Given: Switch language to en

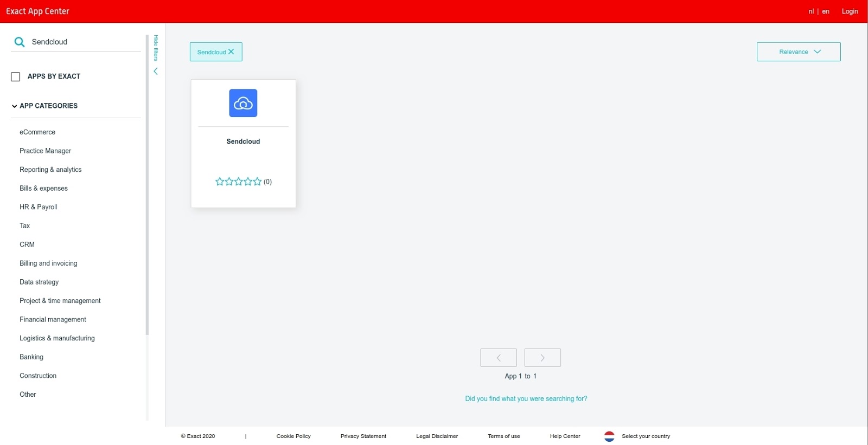Looking at the screenshot, I should [x=826, y=11].
